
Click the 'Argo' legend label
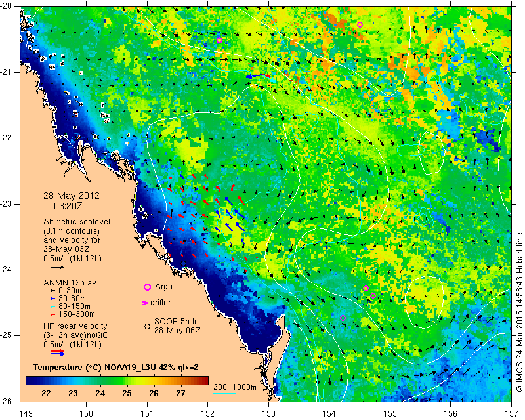pos(163,287)
